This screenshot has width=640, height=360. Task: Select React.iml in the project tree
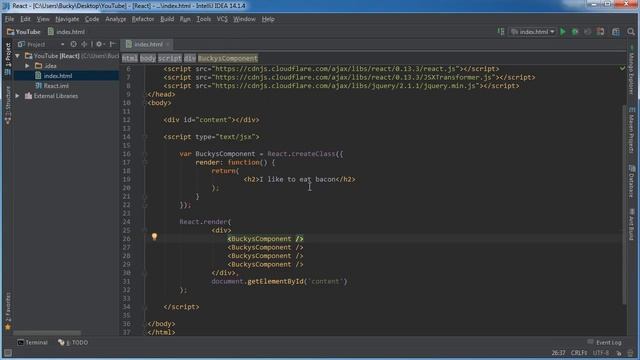click(x=56, y=86)
